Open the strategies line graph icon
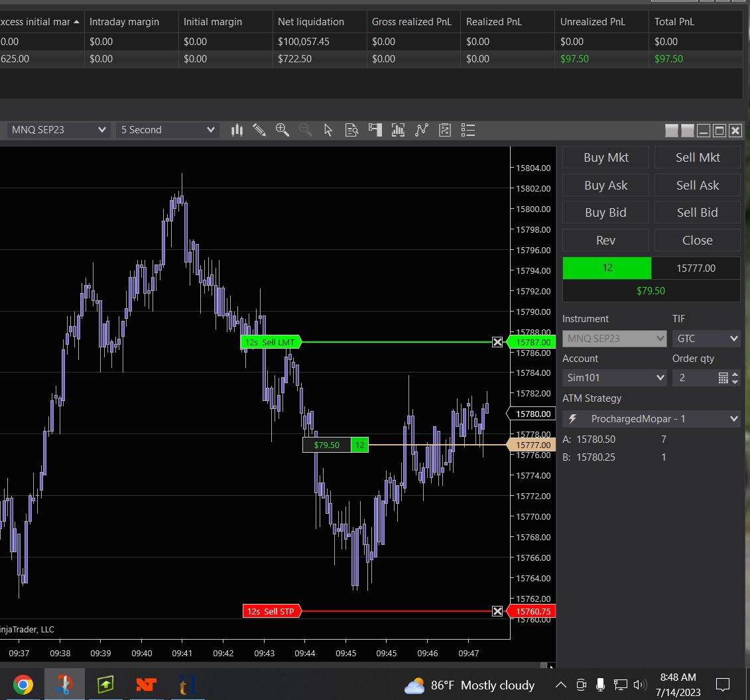The width and height of the screenshot is (750, 700). pyautogui.click(x=422, y=130)
